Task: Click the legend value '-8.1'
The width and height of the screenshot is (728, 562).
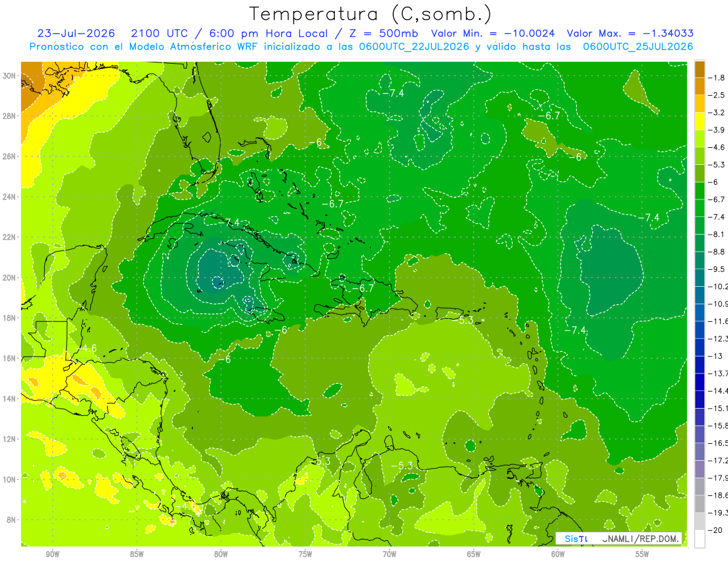Action: coord(716,234)
